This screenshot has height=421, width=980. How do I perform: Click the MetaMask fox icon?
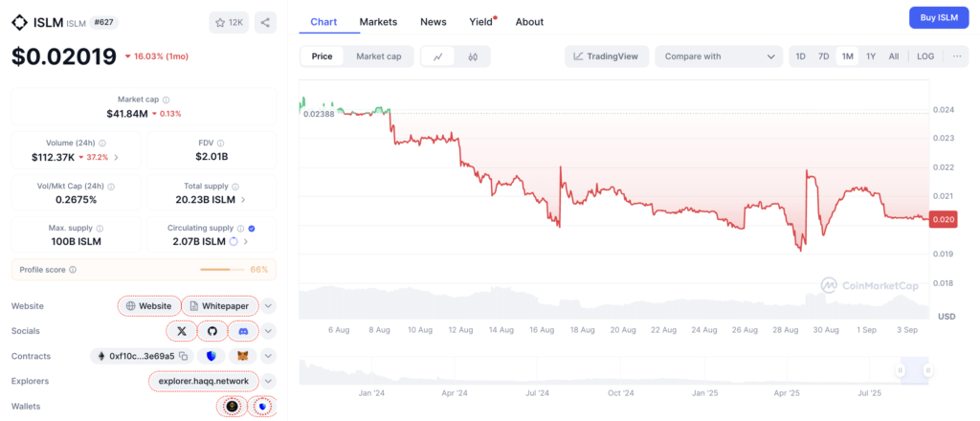click(x=242, y=356)
